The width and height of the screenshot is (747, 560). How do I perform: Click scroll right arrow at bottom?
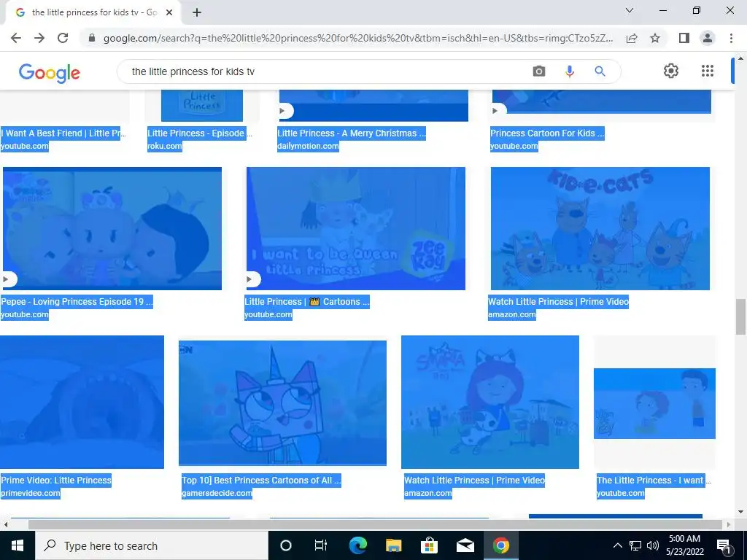pyautogui.click(x=729, y=525)
